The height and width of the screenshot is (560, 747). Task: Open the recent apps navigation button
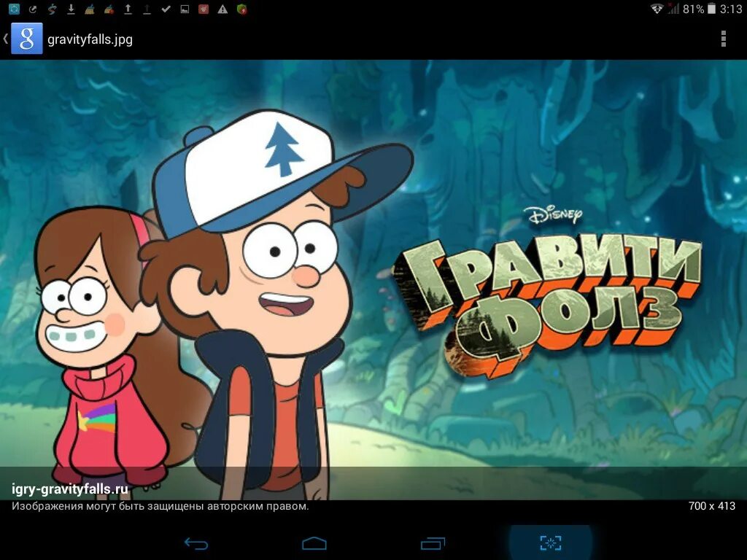433,543
